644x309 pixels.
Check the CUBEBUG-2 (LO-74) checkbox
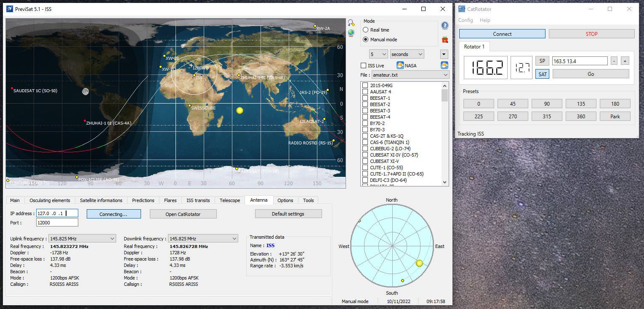click(365, 149)
